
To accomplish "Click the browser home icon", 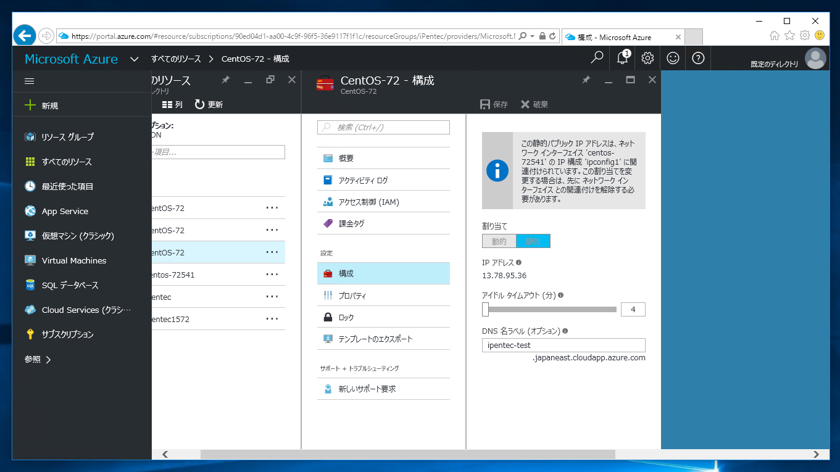I will pyautogui.click(x=775, y=35).
